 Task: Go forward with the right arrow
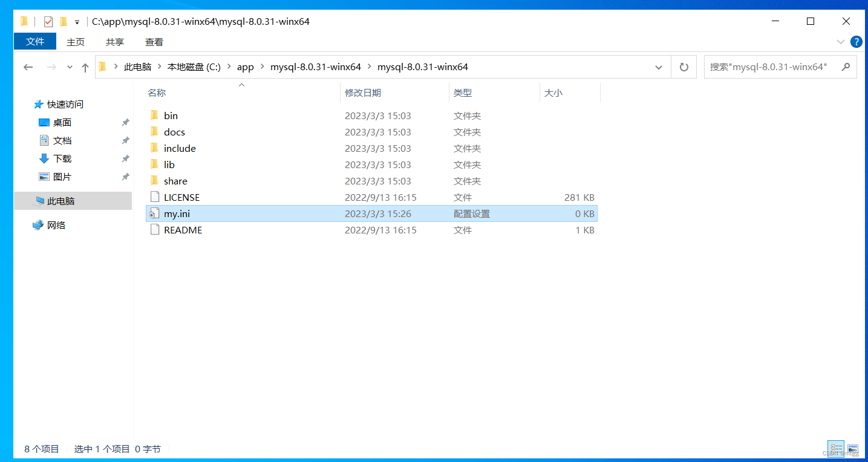(x=51, y=67)
